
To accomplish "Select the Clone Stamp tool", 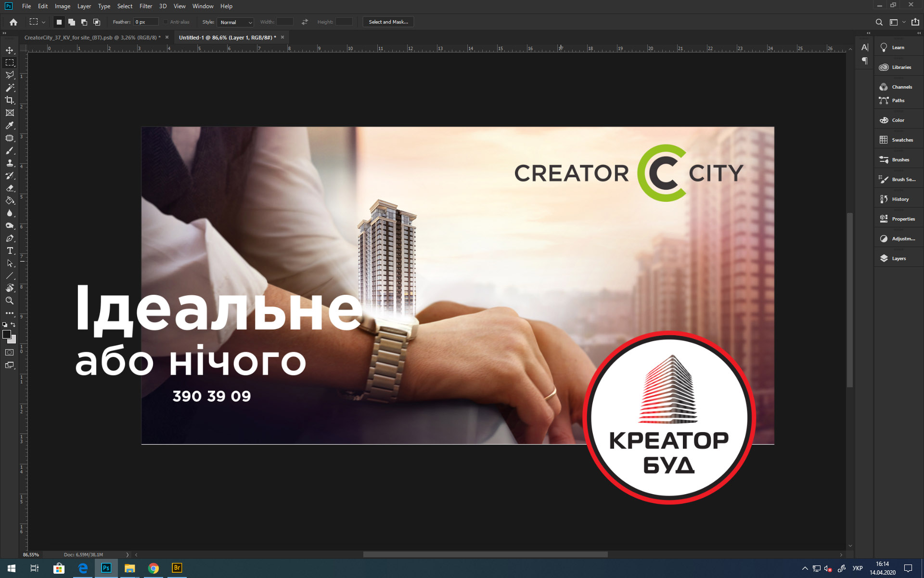I will click(x=10, y=163).
